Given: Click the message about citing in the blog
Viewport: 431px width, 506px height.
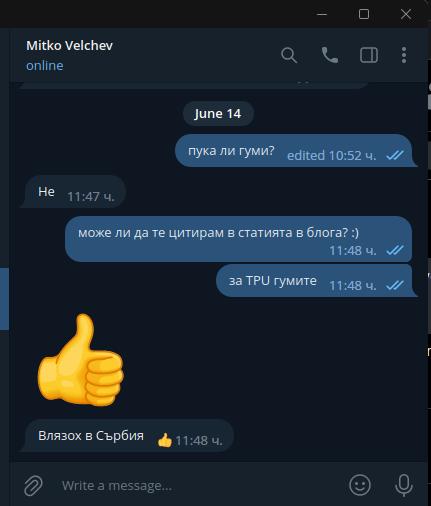Looking at the screenshot, I should tap(239, 239).
